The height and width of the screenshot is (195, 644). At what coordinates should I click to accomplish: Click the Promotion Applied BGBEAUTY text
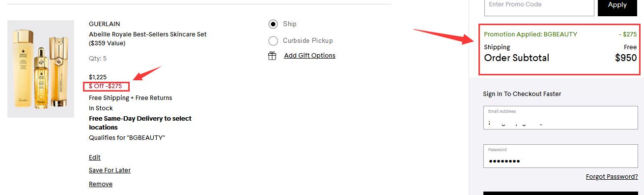531,34
